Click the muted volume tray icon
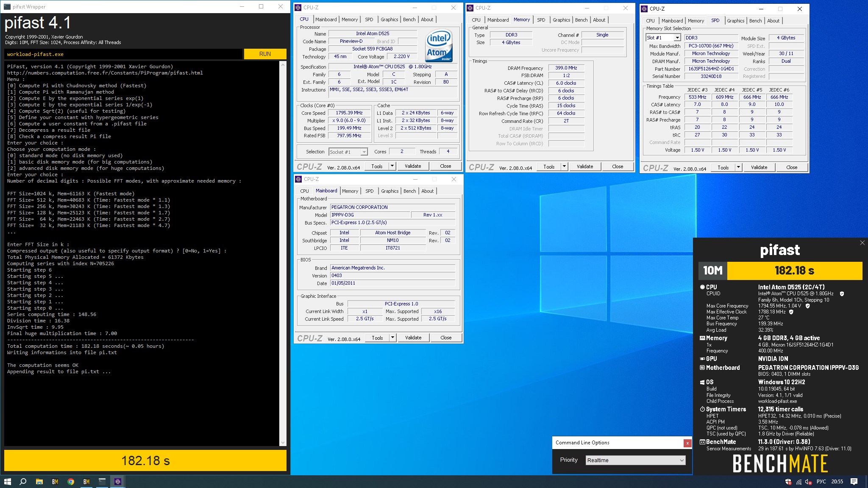This screenshot has width=868, height=488. tap(808, 482)
